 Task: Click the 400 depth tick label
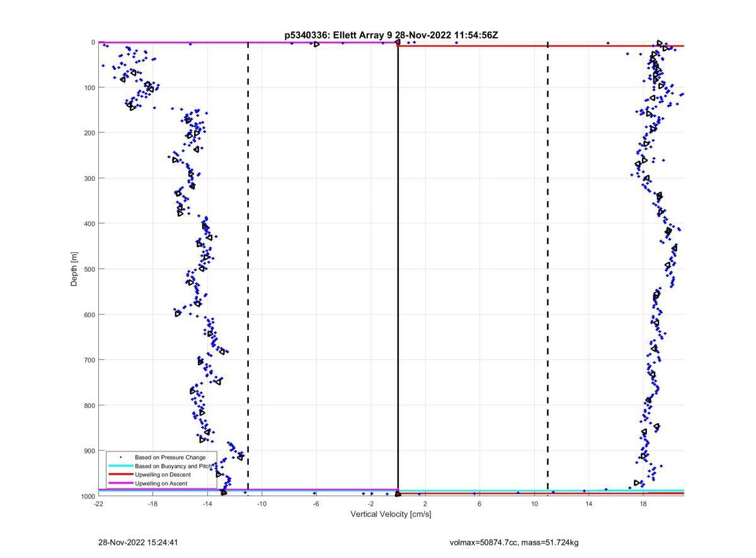point(89,224)
